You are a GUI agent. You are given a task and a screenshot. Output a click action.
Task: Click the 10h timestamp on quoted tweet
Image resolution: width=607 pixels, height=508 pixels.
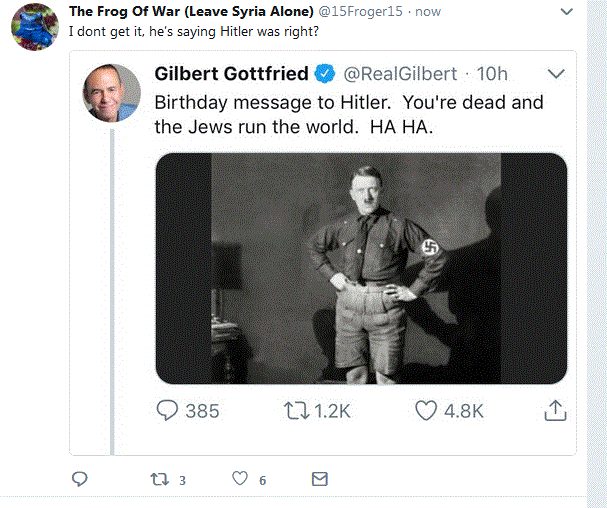coord(492,75)
